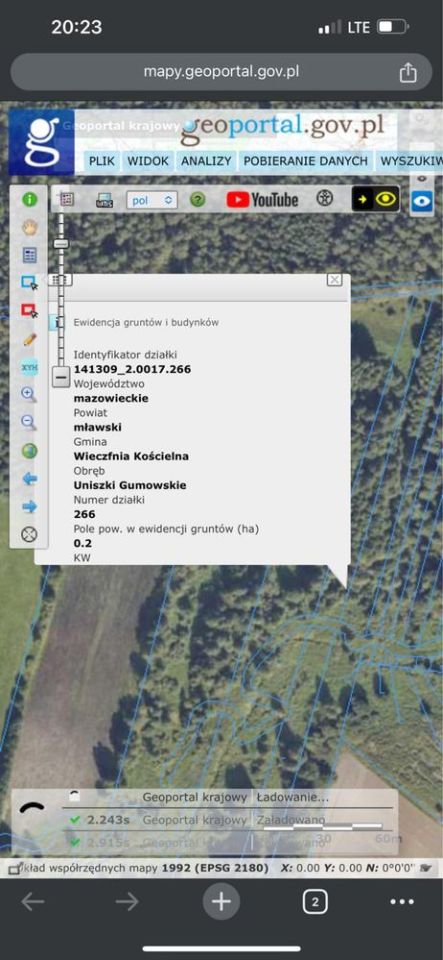Screen dimensions: 443x960
Task: Click the KW label in popup
Action: pyautogui.click(x=81, y=558)
